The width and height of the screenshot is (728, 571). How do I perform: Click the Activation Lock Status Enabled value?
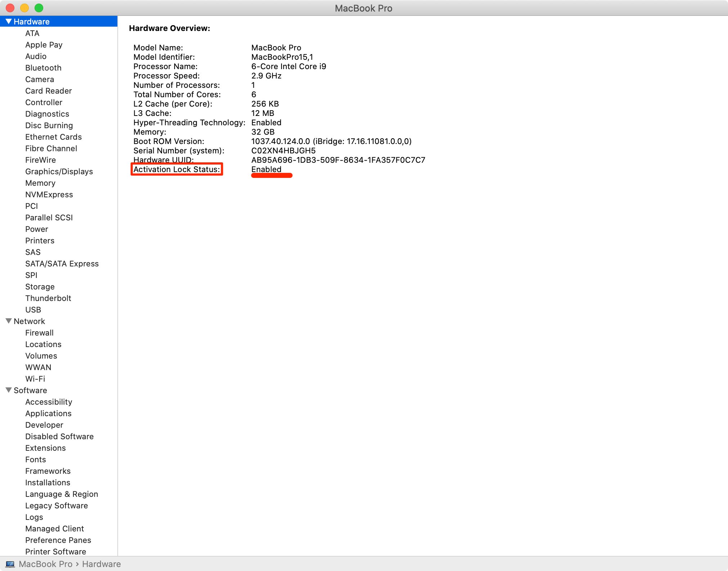(x=266, y=169)
